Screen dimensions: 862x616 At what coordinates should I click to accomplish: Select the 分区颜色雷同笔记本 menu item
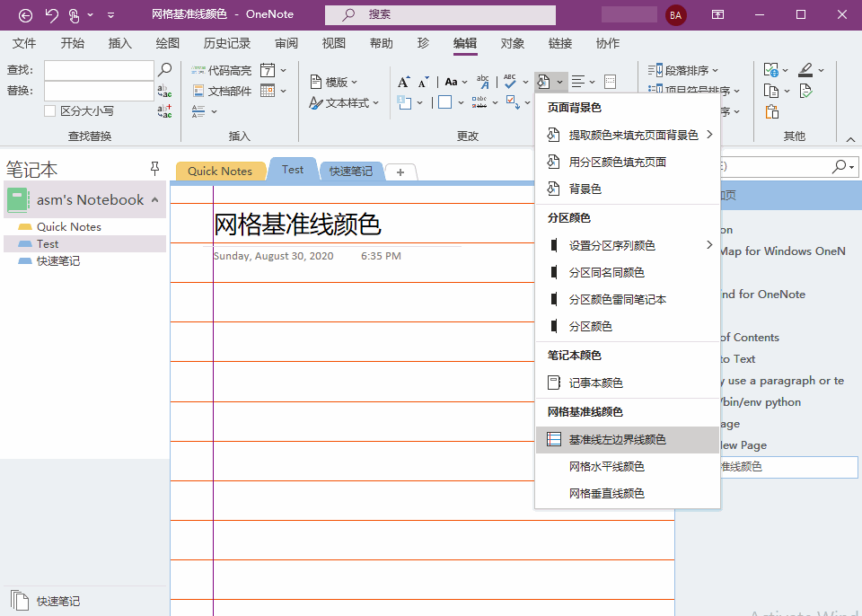coord(628,299)
